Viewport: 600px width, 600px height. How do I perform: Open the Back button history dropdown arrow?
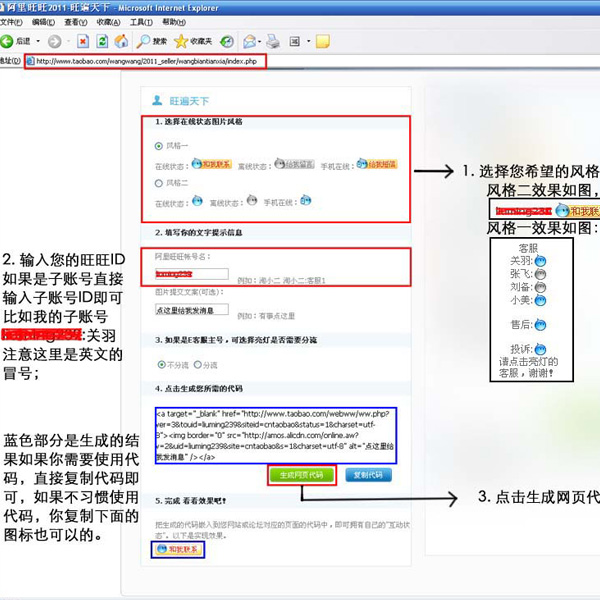click(x=37, y=42)
